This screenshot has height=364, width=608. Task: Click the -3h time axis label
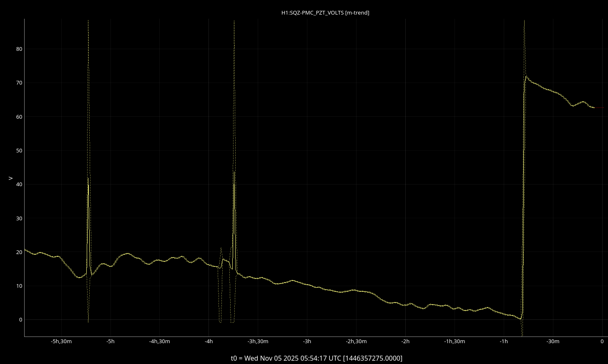tap(307, 342)
